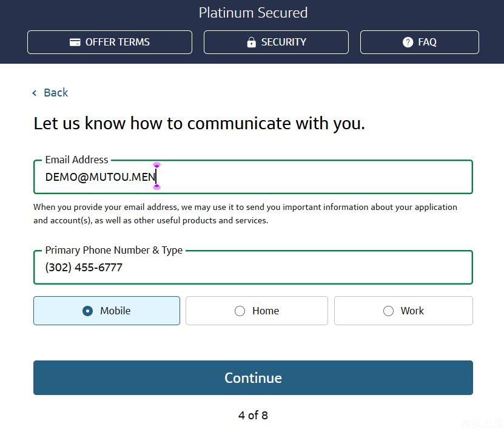Click the Work option label text
This screenshot has height=429, width=504.
(412, 311)
